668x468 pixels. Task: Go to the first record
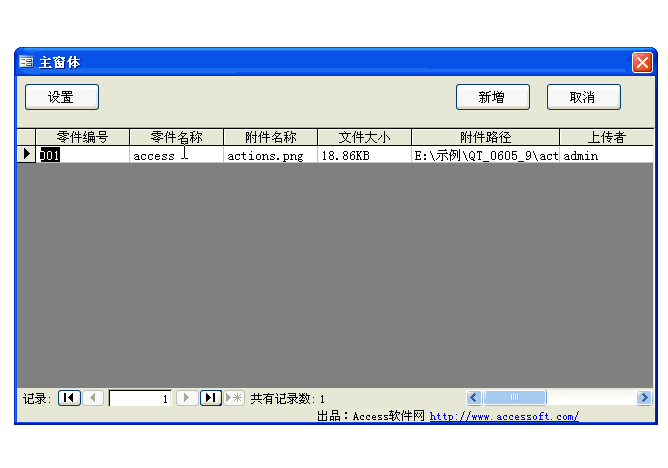[69, 398]
